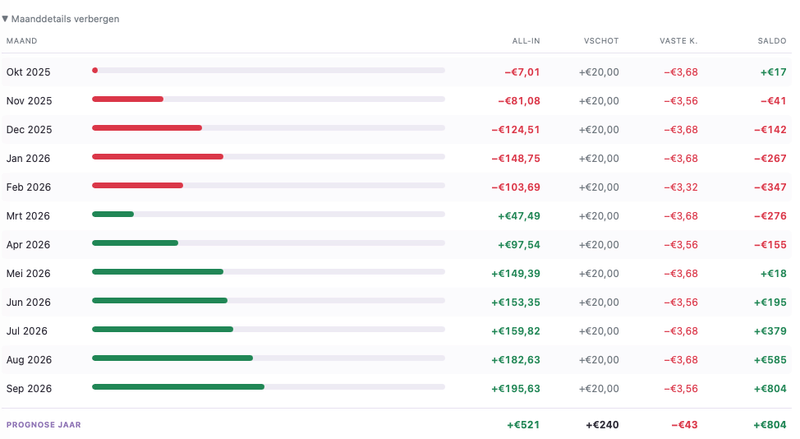The height and width of the screenshot is (439, 800).
Task: Click the green progress bar for Jul 2026
Action: (x=163, y=329)
